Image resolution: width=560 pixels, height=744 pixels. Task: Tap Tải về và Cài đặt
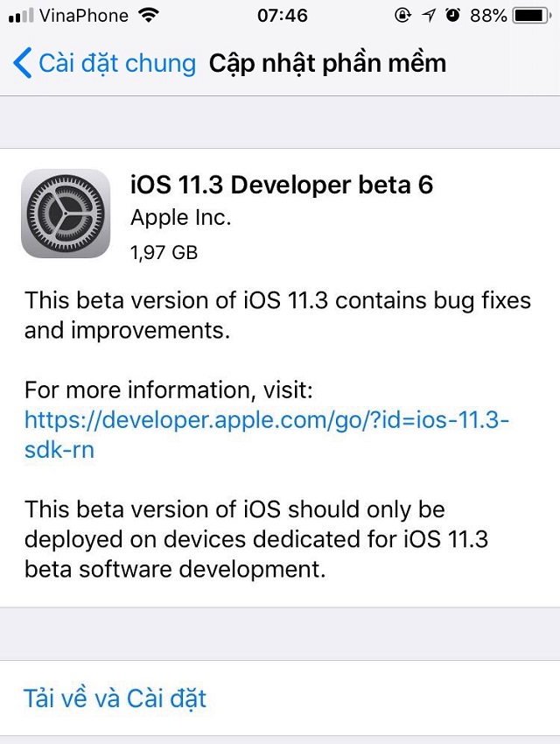pos(115,698)
